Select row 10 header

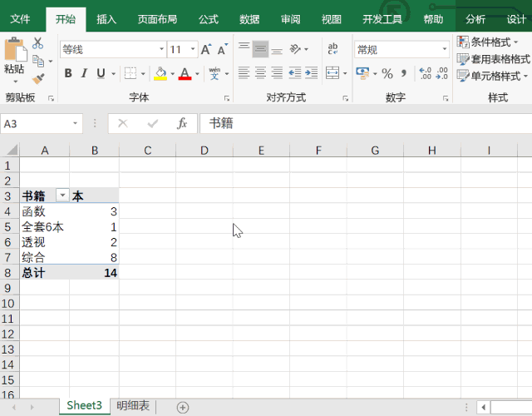pos(9,303)
